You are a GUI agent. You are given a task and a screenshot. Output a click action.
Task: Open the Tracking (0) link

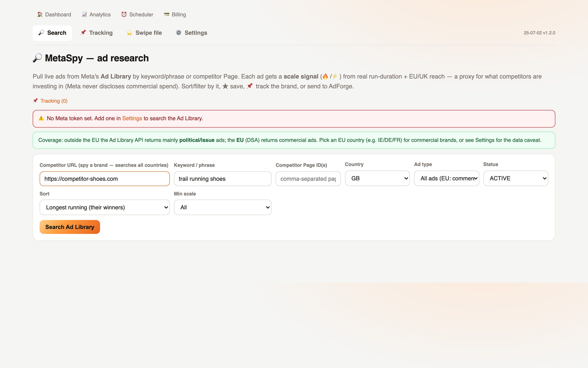[54, 101]
